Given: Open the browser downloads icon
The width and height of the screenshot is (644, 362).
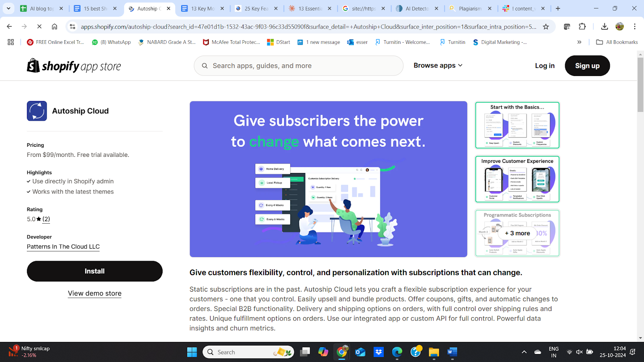Looking at the screenshot, I should (604, 27).
